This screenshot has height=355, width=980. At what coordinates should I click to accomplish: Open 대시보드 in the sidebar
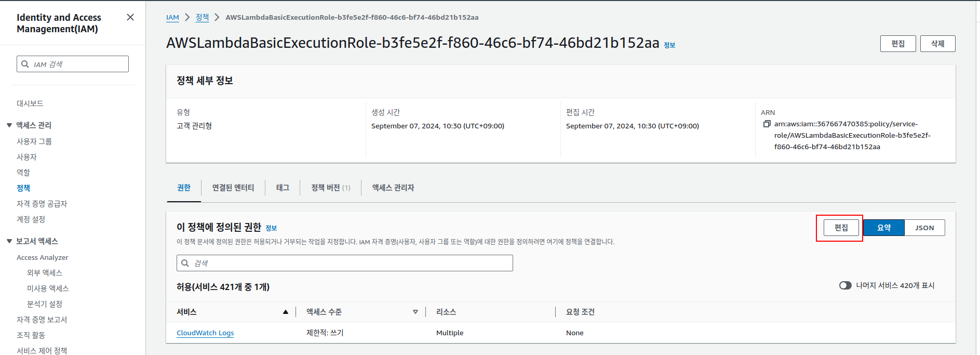click(x=30, y=103)
